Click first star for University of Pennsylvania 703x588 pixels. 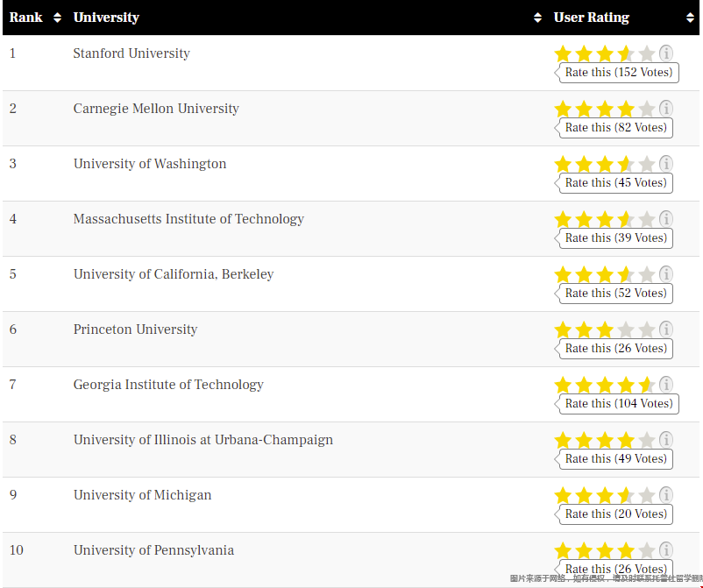(563, 550)
